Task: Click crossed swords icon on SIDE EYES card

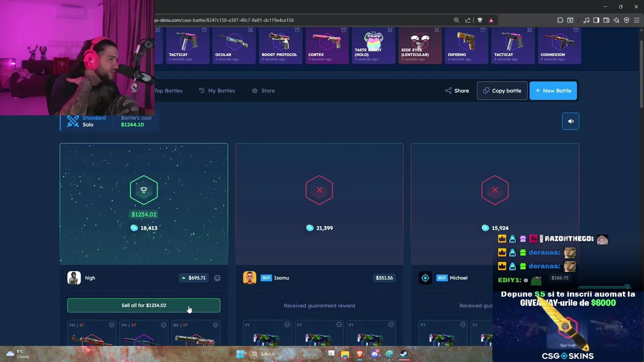Action: [436, 30]
